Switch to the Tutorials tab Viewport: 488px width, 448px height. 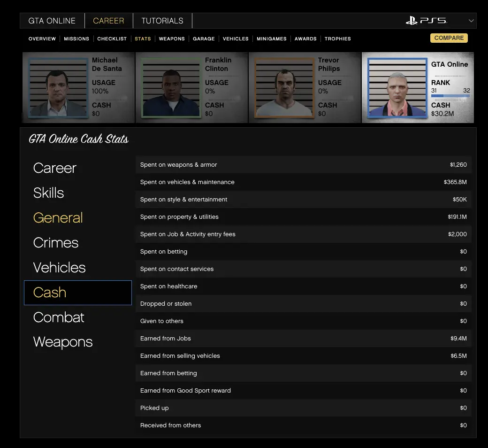pos(162,21)
